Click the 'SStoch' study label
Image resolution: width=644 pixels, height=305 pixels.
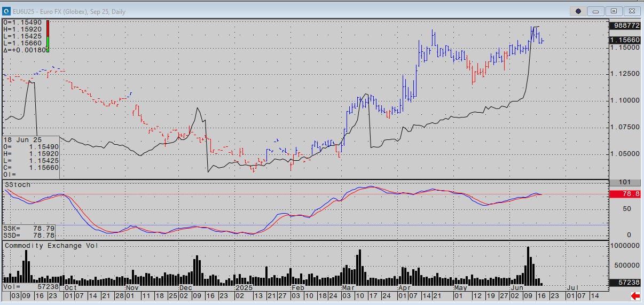tap(18, 184)
